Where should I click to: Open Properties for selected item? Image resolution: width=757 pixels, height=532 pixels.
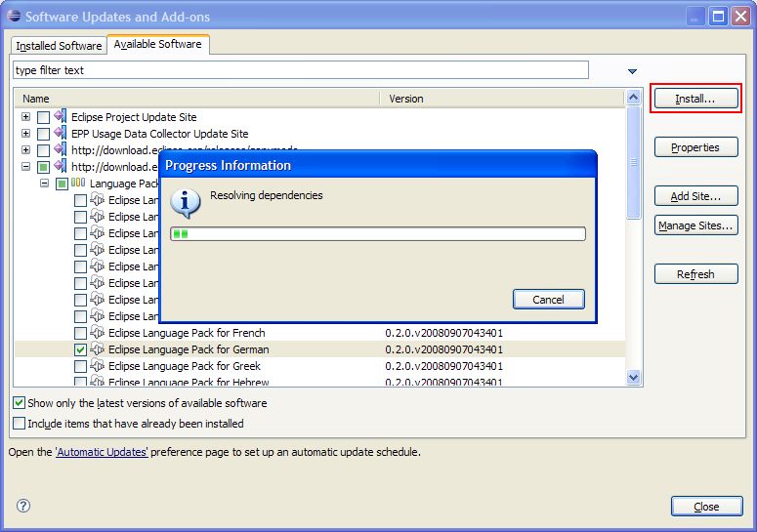[695, 147]
